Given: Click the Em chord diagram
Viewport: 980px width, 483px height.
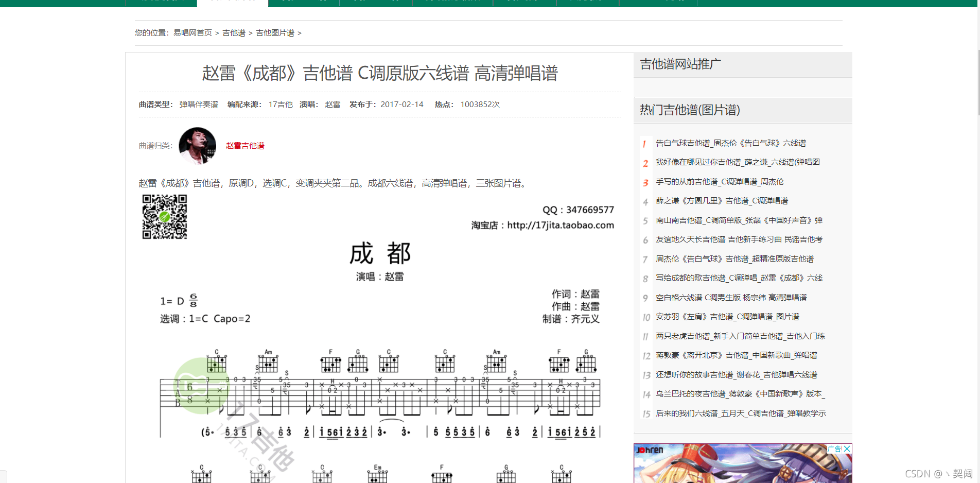Looking at the screenshot, I should pyautogui.click(x=377, y=474).
